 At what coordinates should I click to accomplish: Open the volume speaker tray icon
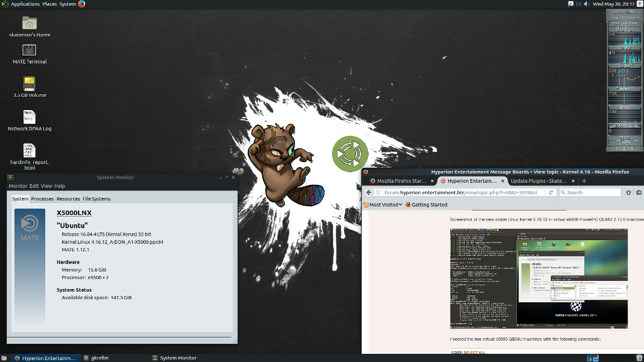[587, 4]
